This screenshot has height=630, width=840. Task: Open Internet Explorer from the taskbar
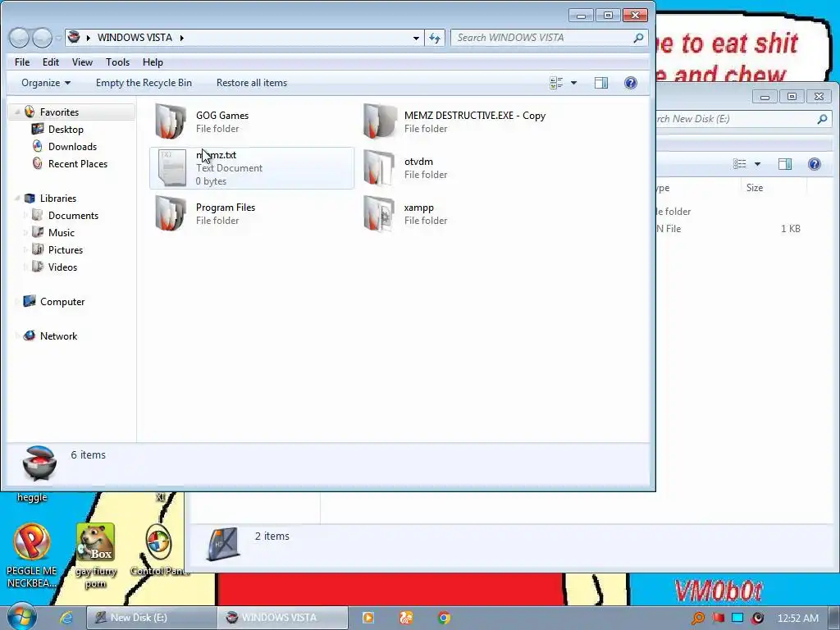coord(66,618)
